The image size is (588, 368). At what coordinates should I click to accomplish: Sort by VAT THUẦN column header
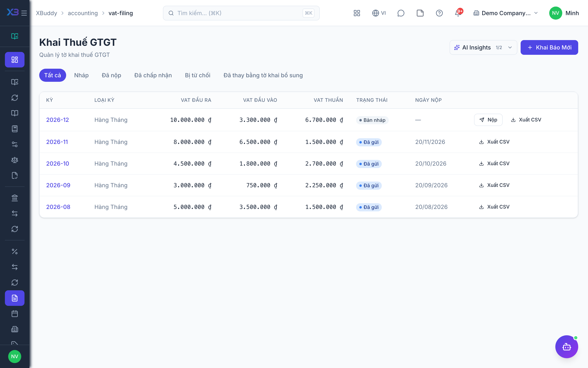pos(328,100)
